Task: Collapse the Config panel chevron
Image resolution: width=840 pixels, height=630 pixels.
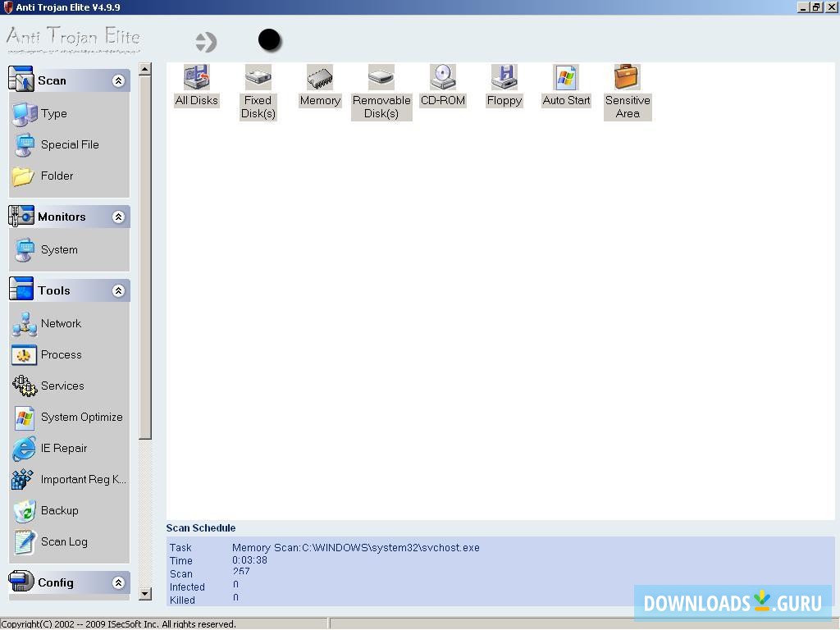Action: tap(118, 583)
